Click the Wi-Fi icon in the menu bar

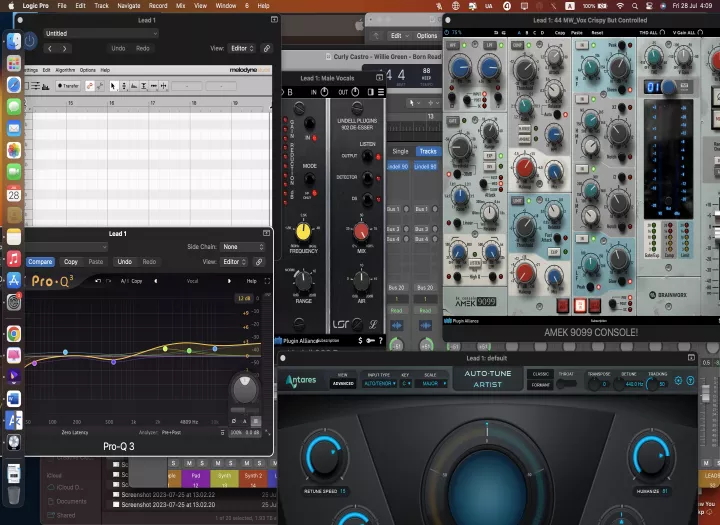click(x=620, y=6)
